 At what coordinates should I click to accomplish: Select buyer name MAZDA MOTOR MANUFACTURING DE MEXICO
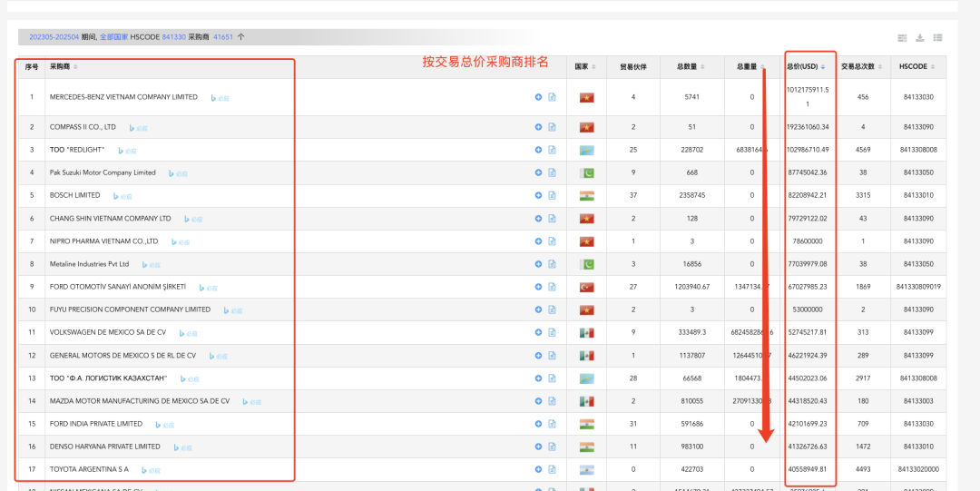140,400
